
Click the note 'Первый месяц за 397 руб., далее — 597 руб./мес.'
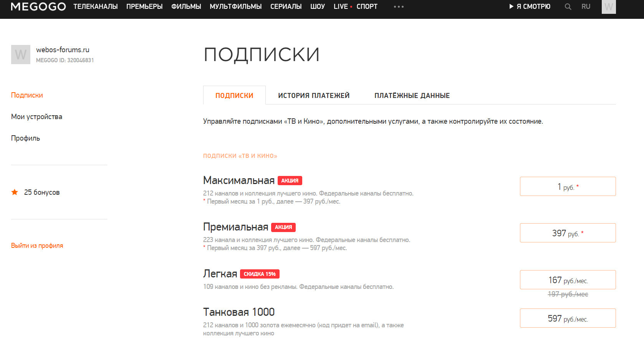coord(277,248)
